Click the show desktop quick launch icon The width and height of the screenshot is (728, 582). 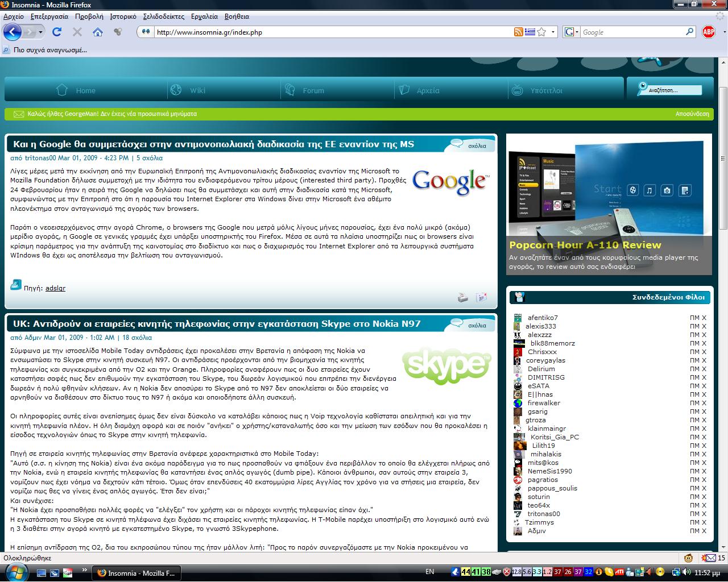43,573
